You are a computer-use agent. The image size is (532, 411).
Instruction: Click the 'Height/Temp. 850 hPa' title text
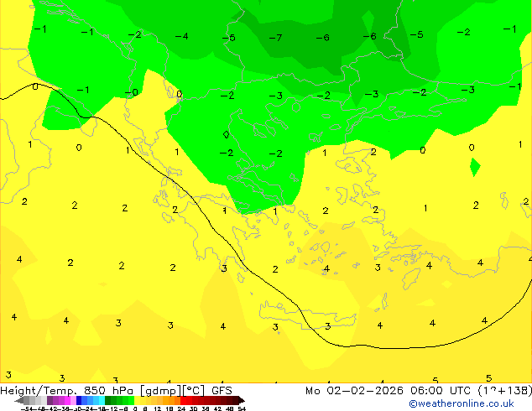click(67, 391)
